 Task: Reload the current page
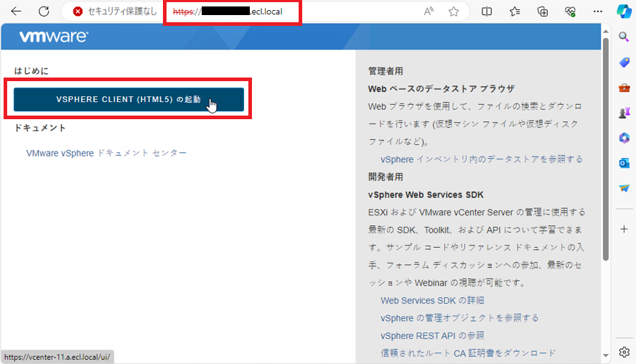click(44, 11)
